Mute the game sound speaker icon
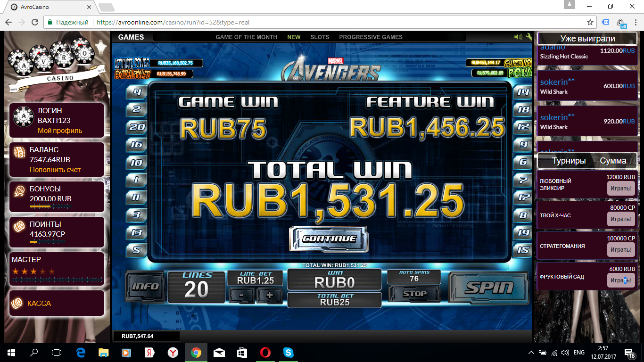Viewport: 644px width, 362px height. 518,37
